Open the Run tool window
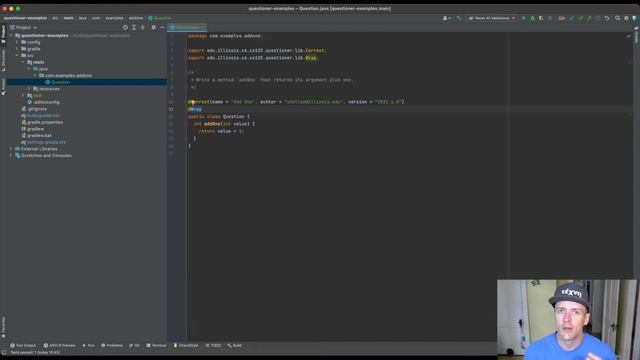The width and height of the screenshot is (640, 360). pyautogui.click(x=89, y=345)
